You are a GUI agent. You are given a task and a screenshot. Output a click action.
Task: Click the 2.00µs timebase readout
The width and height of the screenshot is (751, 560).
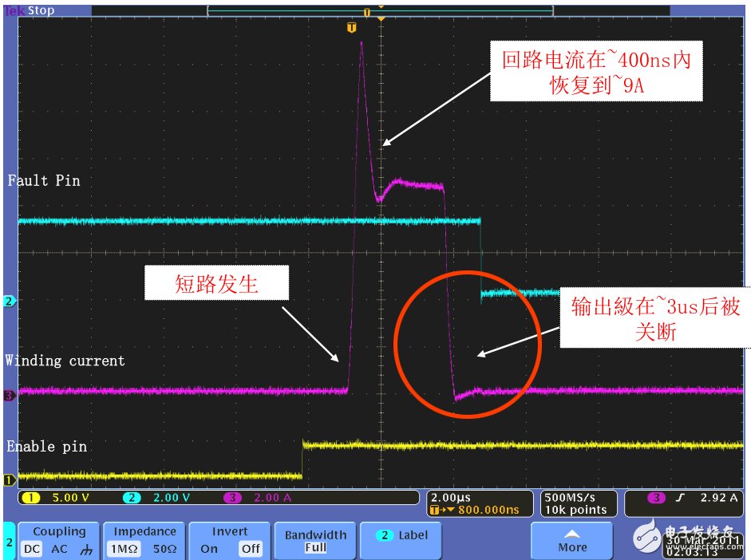(x=452, y=495)
